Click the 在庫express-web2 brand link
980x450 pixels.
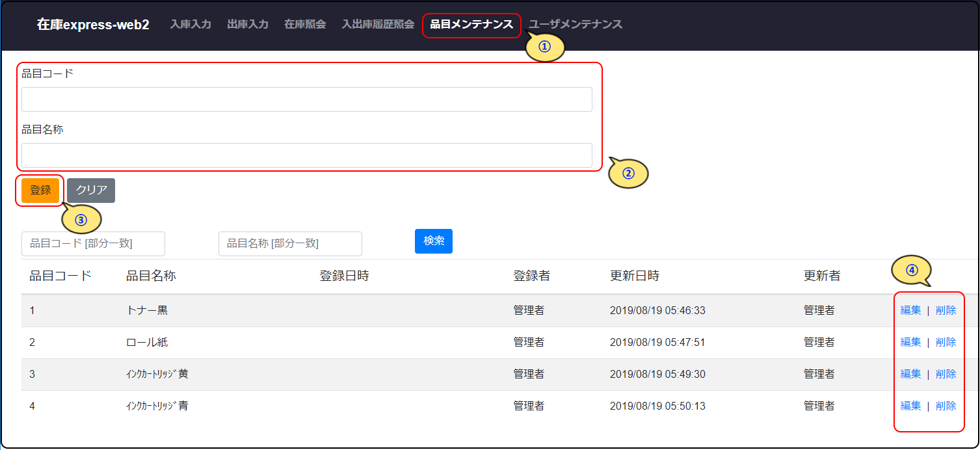pos(93,25)
